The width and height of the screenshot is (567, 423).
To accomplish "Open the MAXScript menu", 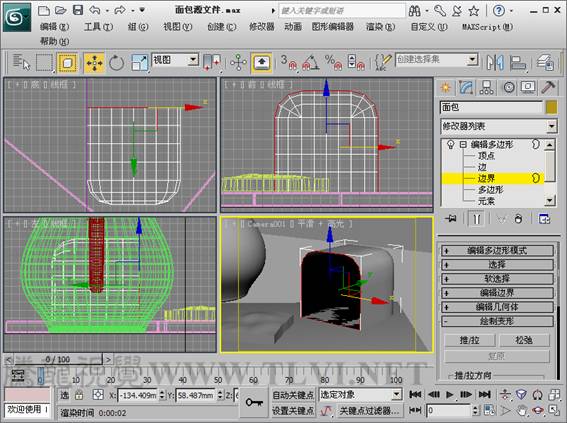I will pyautogui.click(x=487, y=27).
